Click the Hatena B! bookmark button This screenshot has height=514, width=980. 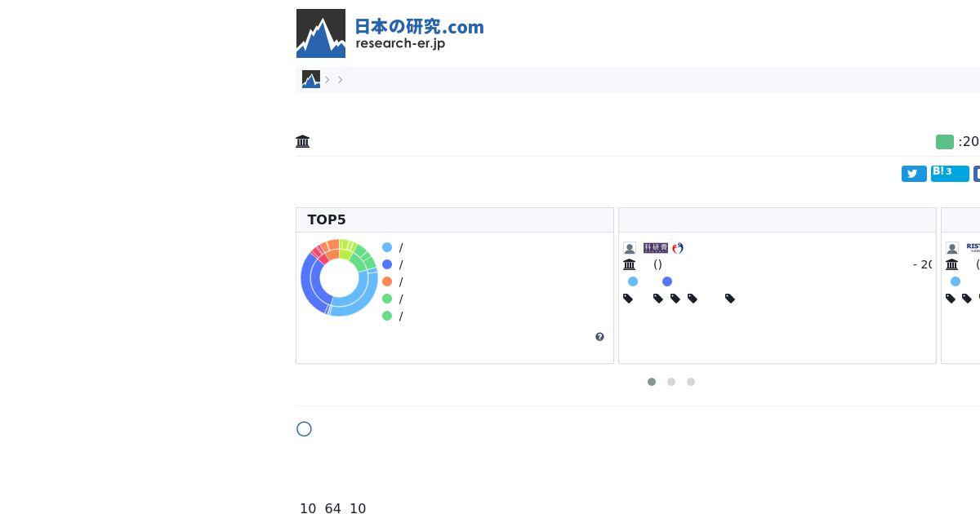point(950,173)
